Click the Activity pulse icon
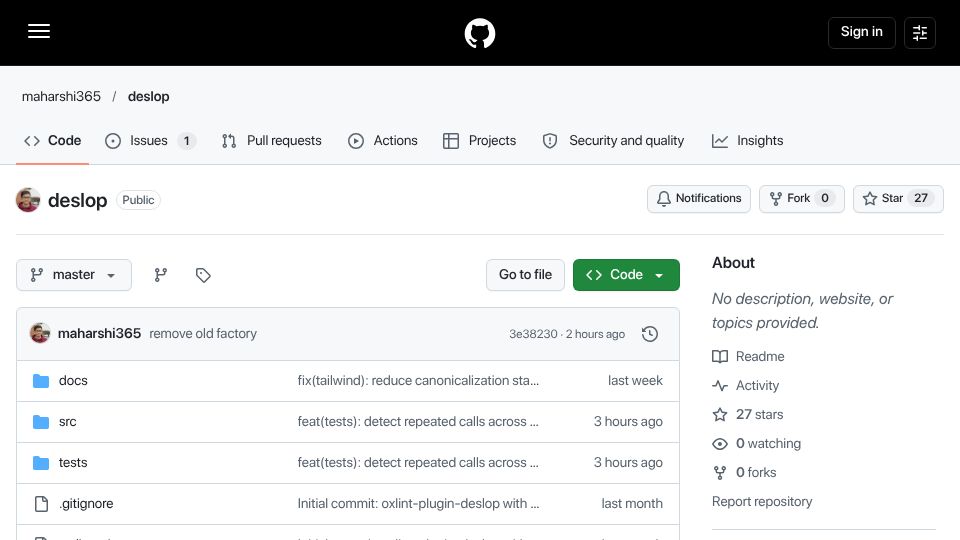This screenshot has width=960, height=540. [x=720, y=386]
